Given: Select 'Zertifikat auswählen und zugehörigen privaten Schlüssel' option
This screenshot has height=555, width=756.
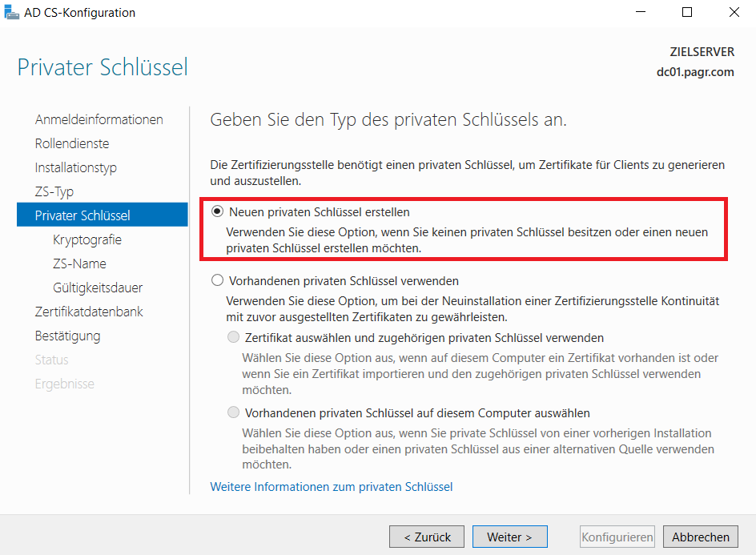Looking at the screenshot, I should [x=233, y=337].
